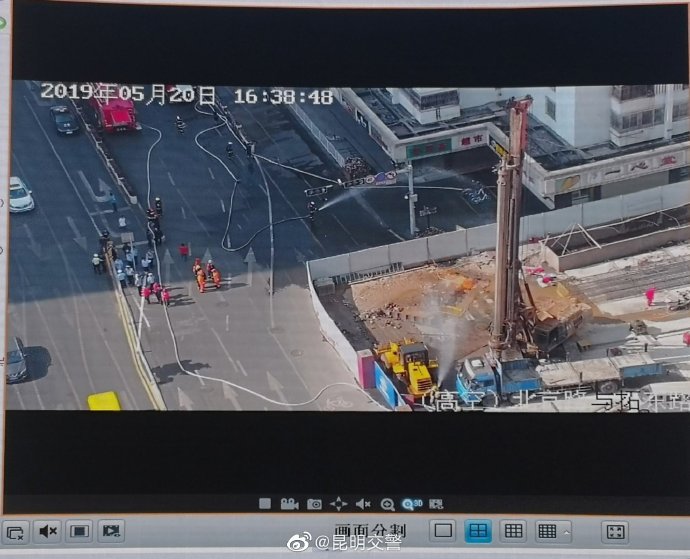Take a snapshot with the camera icon

click(314, 504)
